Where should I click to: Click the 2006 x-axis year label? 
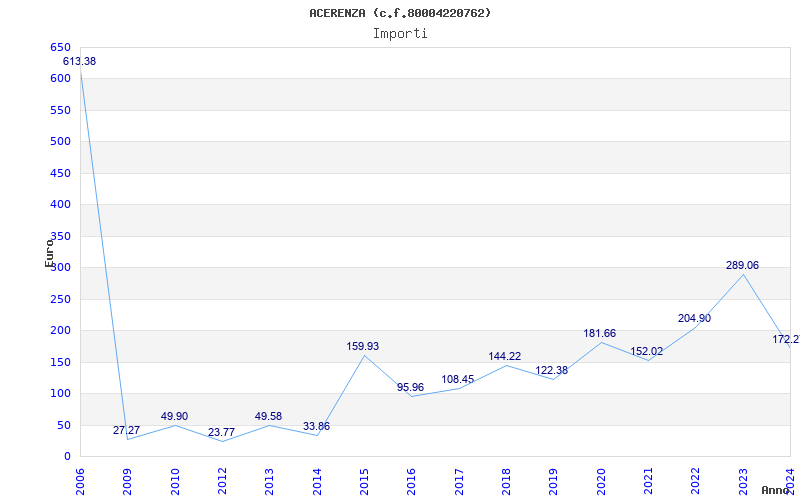click(x=80, y=482)
